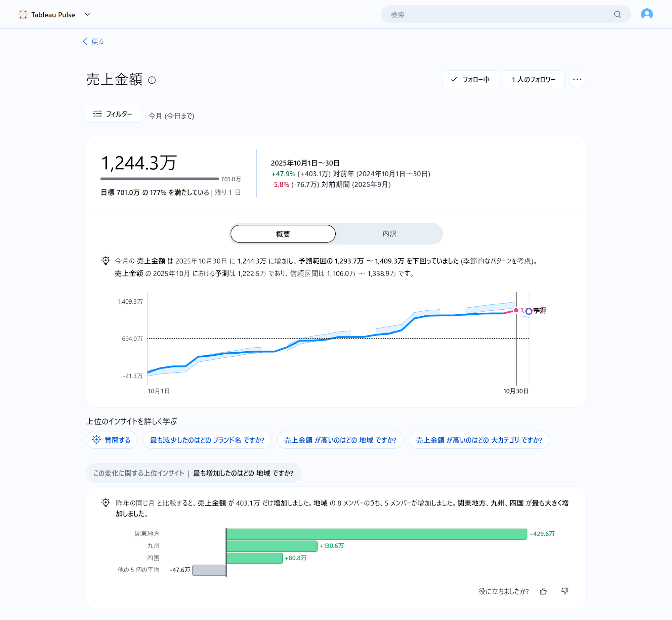Click the info icon beside 売上金額
The height and width of the screenshot is (620, 672).
pos(152,80)
